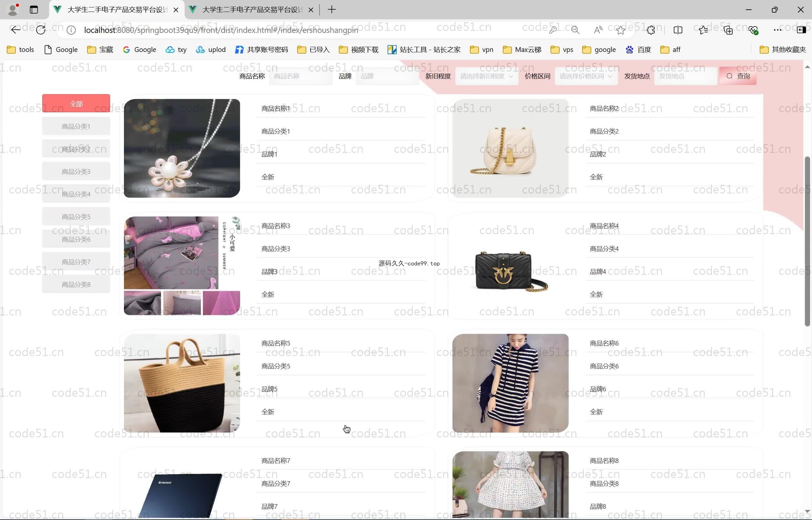
Task: Expand the 价格区间 dropdown
Action: (586, 76)
